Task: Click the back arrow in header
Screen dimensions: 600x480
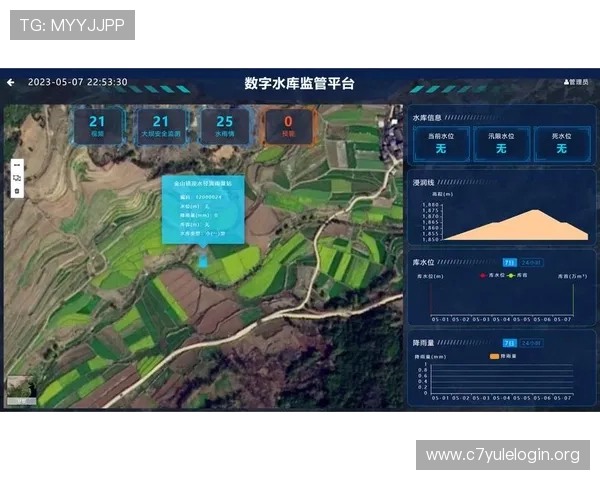Action: 11,82
